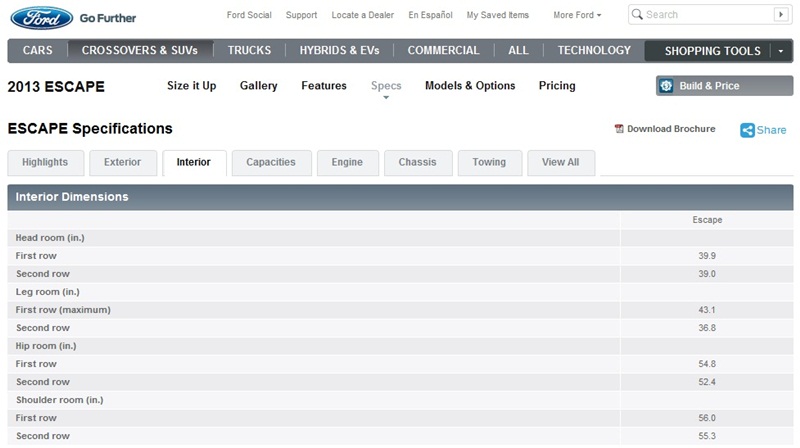Switch to the Chassis tab
Image resolution: width=800 pixels, height=448 pixels.
click(x=418, y=163)
